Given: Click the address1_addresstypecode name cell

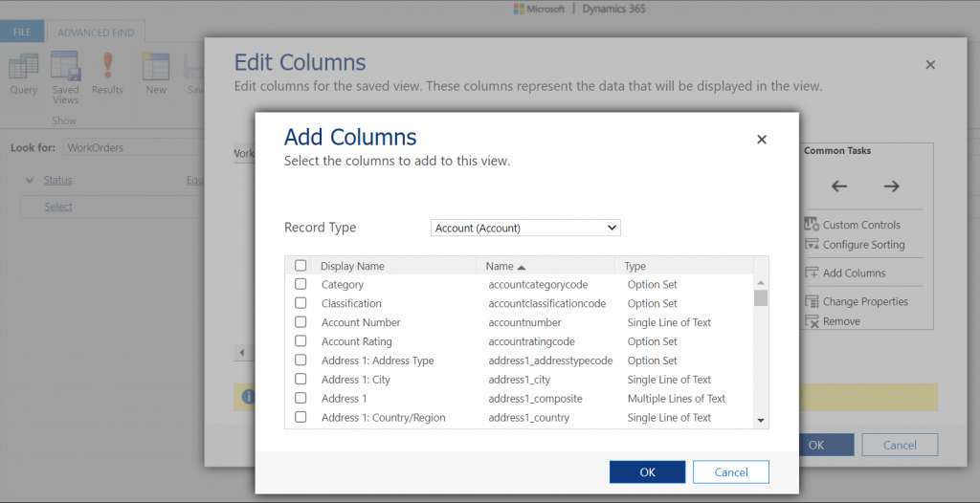Looking at the screenshot, I should coord(550,361).
